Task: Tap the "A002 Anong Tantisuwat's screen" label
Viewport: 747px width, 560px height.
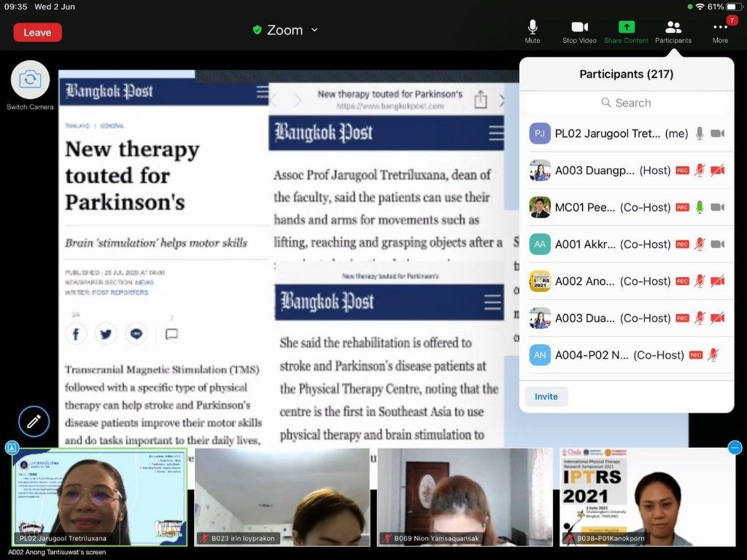Action: click(57, 553)
